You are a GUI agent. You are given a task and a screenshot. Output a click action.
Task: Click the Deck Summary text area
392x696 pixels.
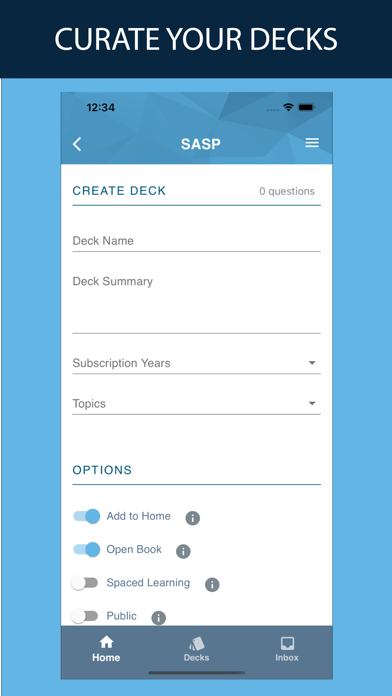(x=196, y=302)
